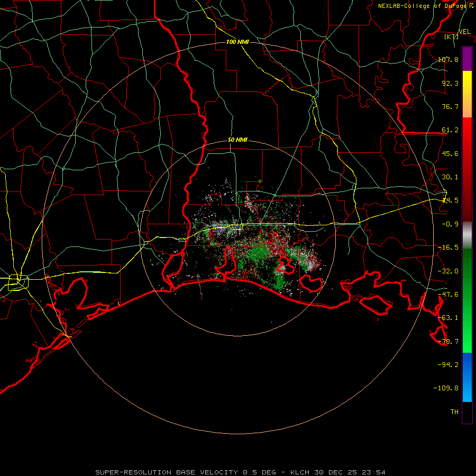This screenshot has width=476, height=476.
Task: Click the TH threshold label
Action: point(454,411)
